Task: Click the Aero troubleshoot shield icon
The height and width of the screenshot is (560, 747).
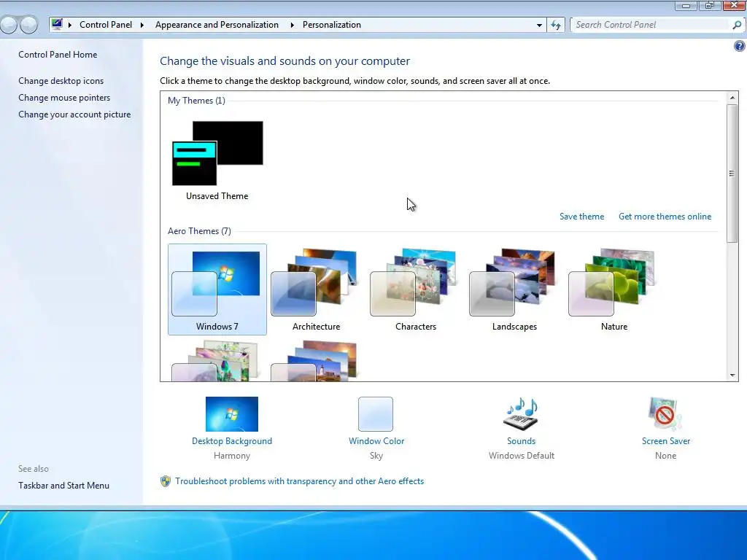Action: click(x=166, y=481)
